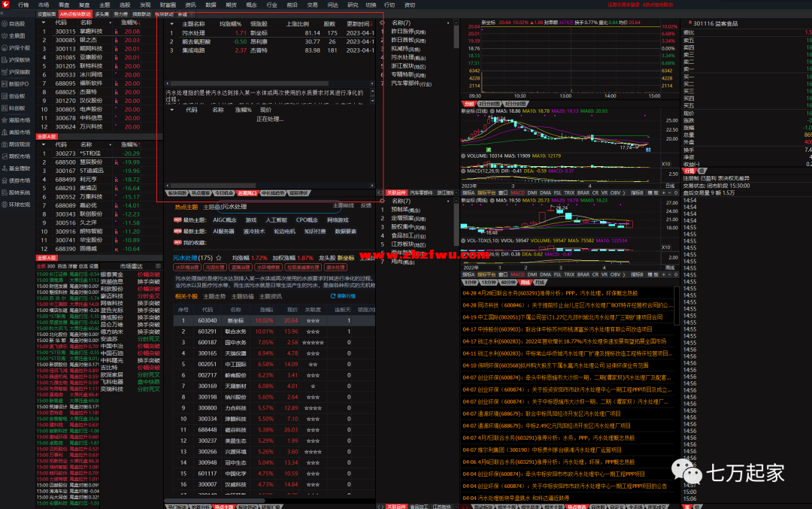Click the 水环境治理 tag button
Screen dimensions: 812x509
pyautogui.click(x=187, y=268)
